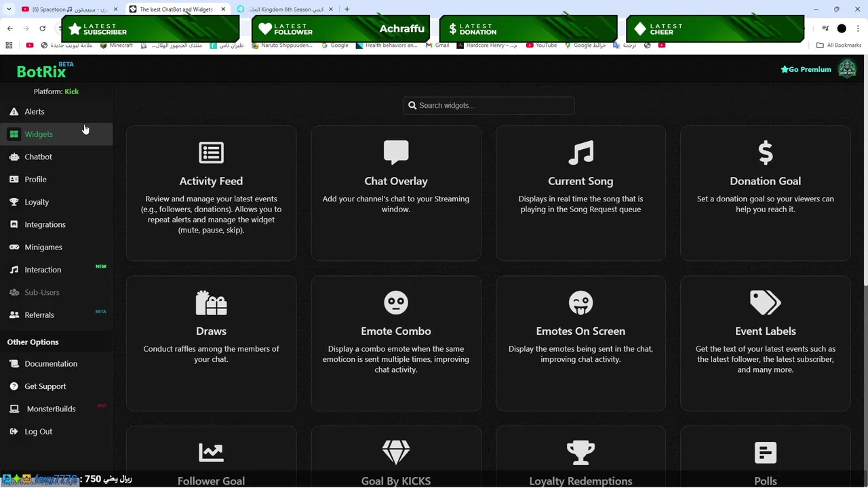868x488 pixels.
Task: Open the Referrals sidebar entry
Action: tap(56, 315)
